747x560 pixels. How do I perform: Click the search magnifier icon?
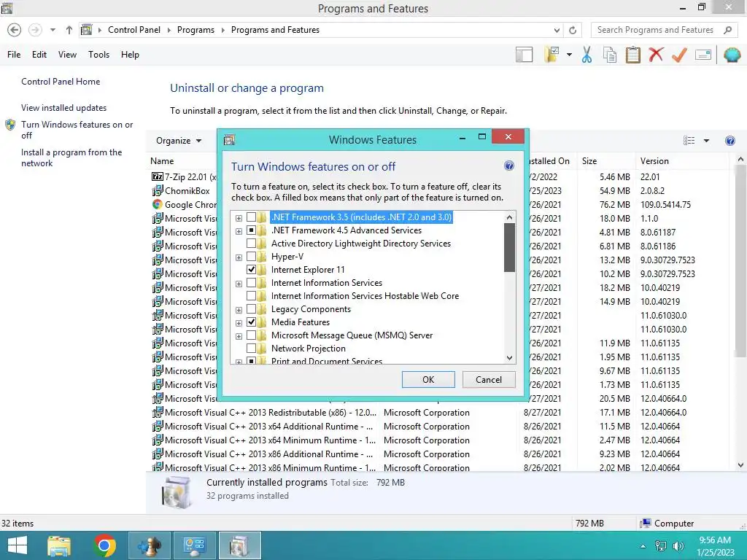727,30
